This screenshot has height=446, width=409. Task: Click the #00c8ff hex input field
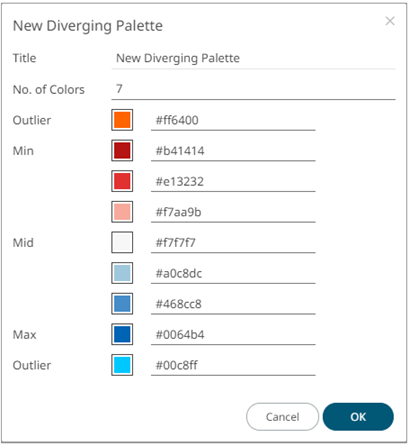coord(233,365)
